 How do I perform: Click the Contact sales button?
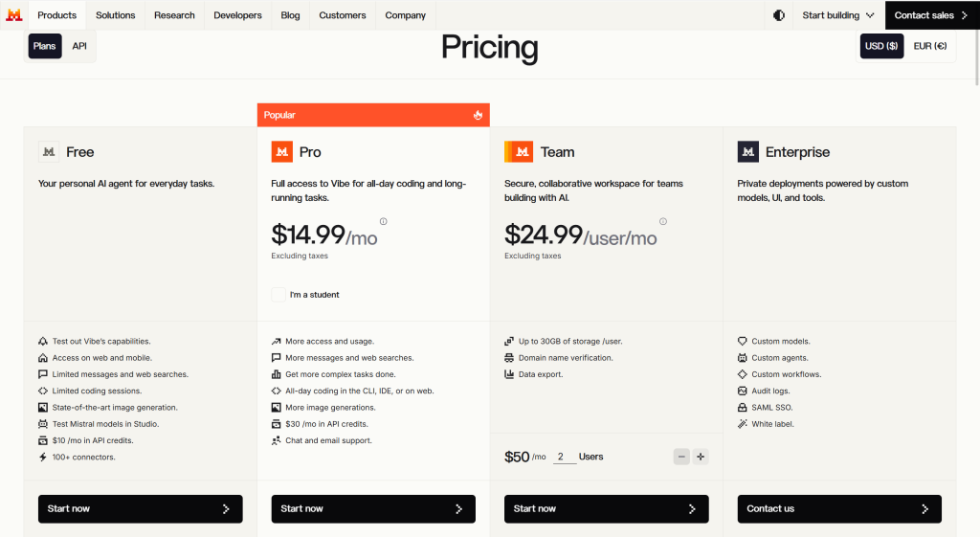tap(932, 15)
